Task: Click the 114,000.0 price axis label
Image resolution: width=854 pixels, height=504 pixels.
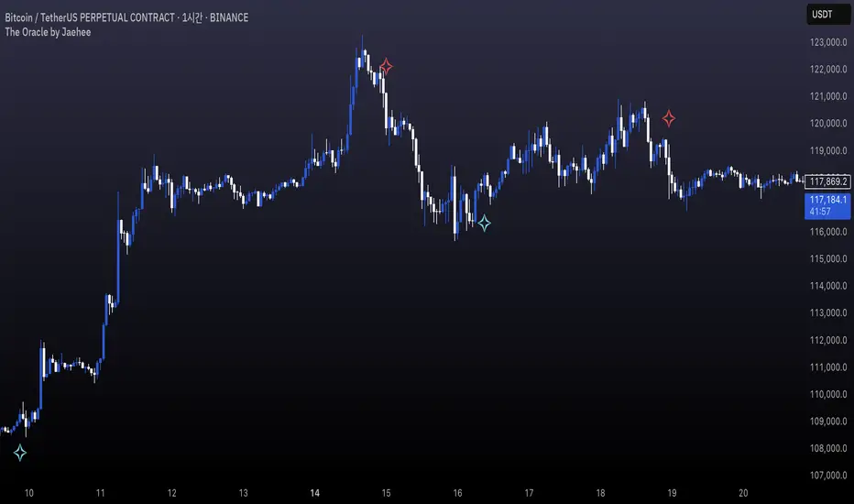Action: pos(828,286)
